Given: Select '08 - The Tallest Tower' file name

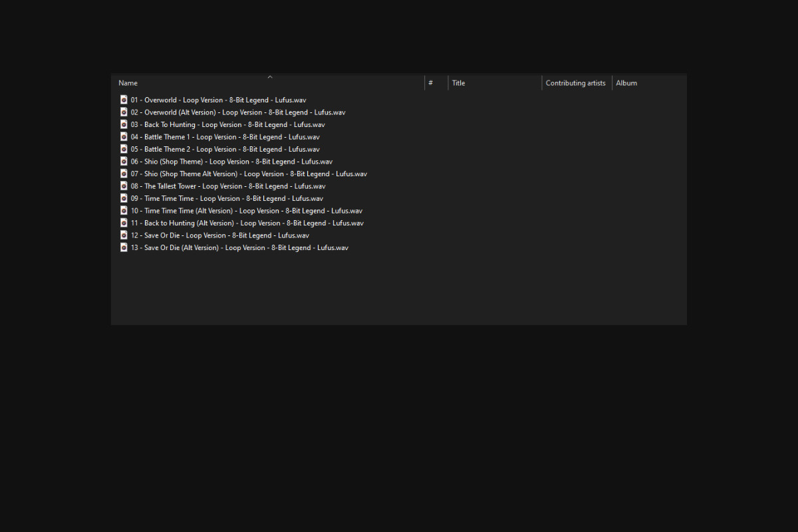Looking at the screenshot, I should click(x=228, y=186).
